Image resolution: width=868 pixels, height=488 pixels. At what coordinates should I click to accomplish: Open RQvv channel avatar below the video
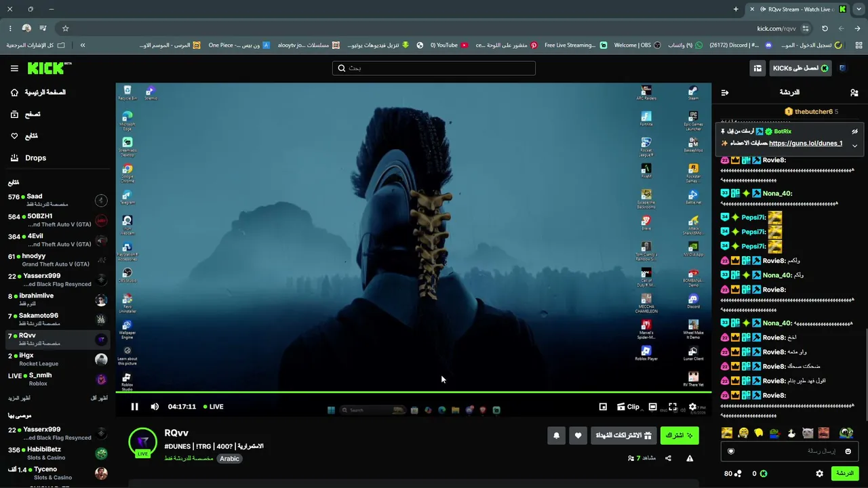coord(142,441)
